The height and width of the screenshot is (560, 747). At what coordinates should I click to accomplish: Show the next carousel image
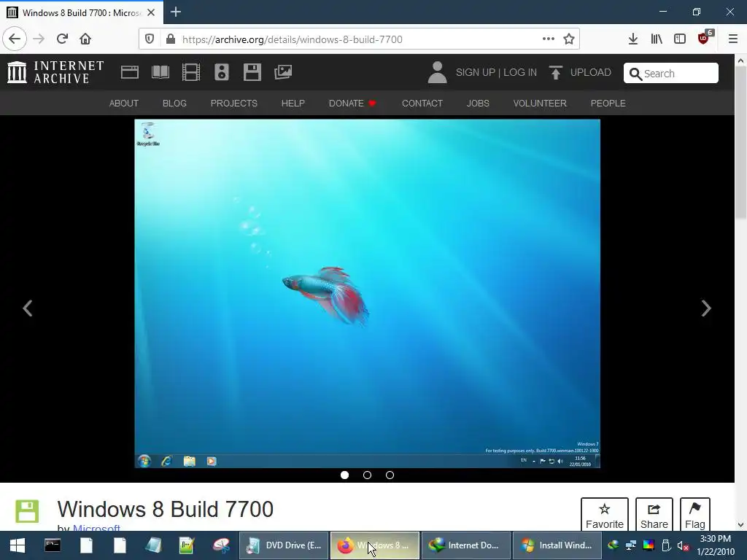pos(706,308)
